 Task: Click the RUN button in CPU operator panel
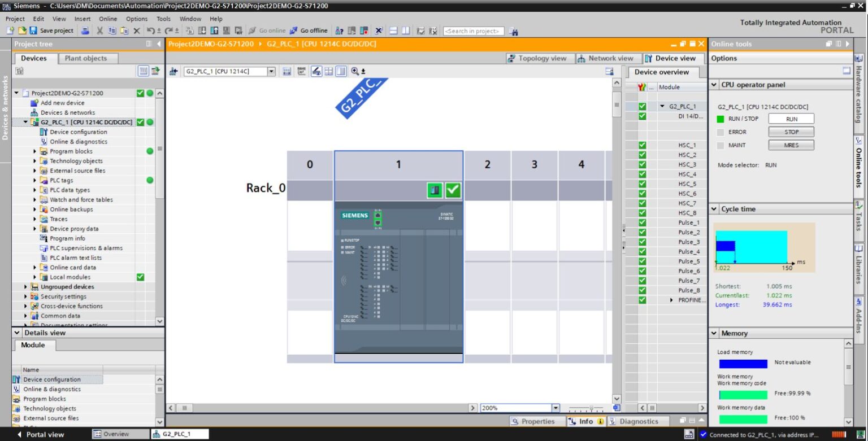791,119
